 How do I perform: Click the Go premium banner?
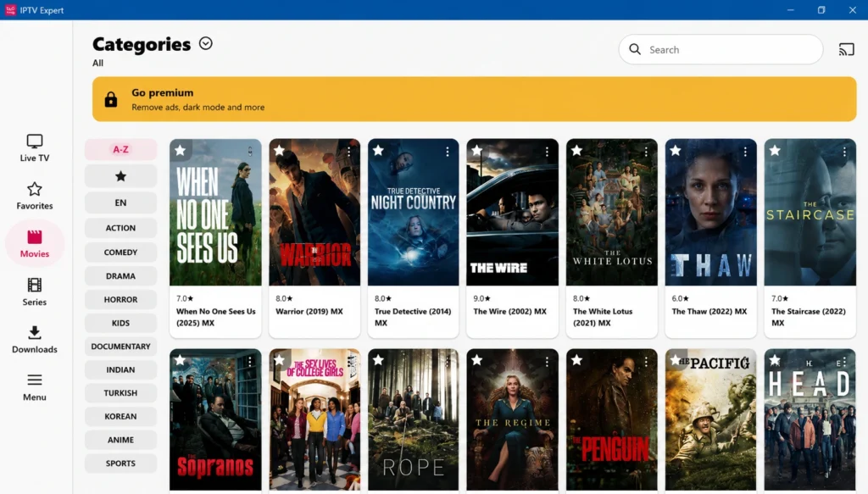coord(475,99)
